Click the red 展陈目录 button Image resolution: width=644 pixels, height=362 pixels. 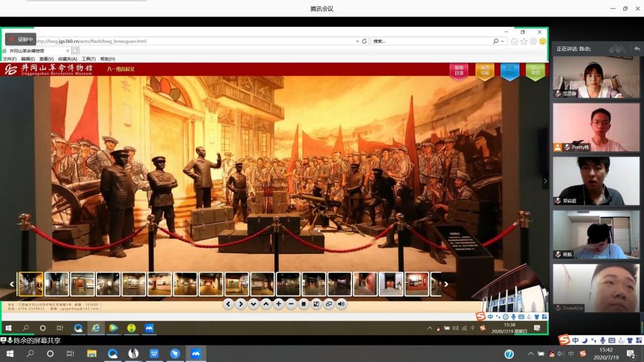pyautogui.click(x=459, y=70)
